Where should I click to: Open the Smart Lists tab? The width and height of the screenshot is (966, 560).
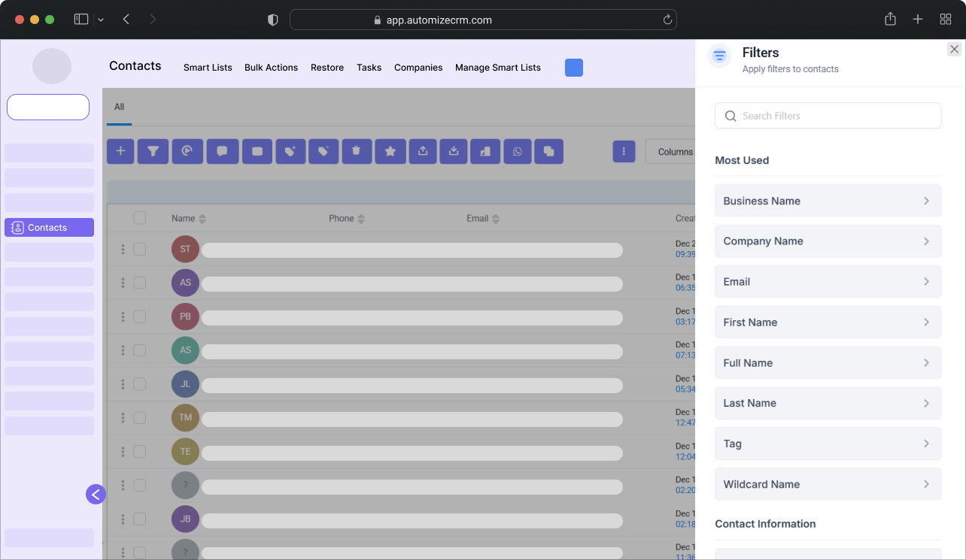(208, 68)
